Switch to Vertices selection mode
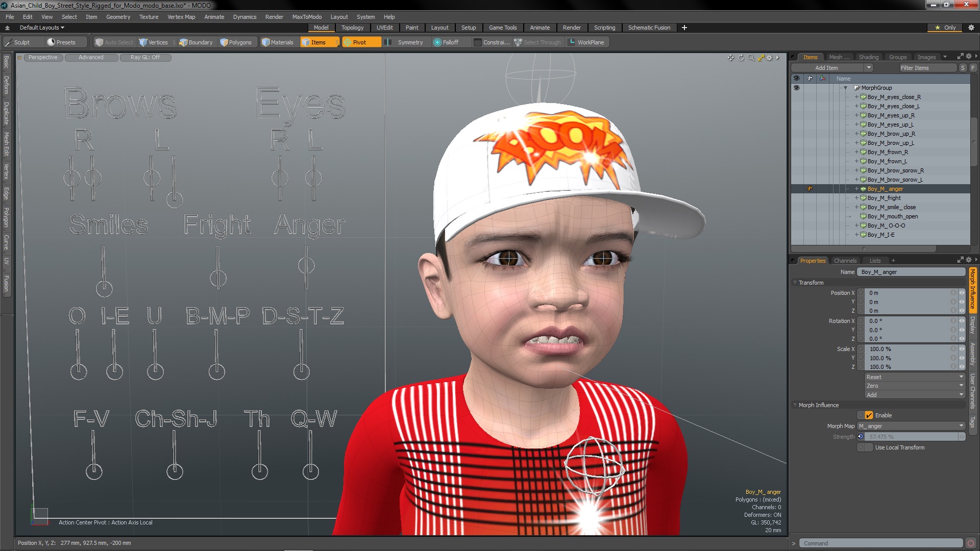The height and width of the screenshot is (551, 980). pyautogui.click(x=154, y=42)
